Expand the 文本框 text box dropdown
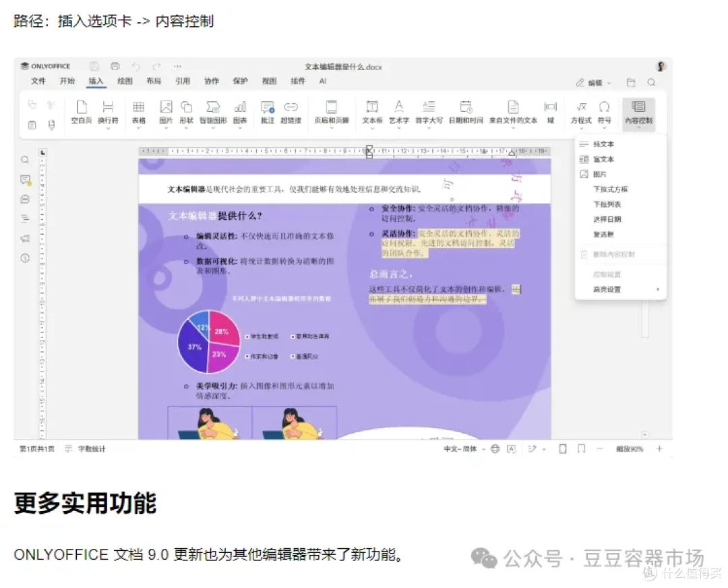 coord(372,128)
